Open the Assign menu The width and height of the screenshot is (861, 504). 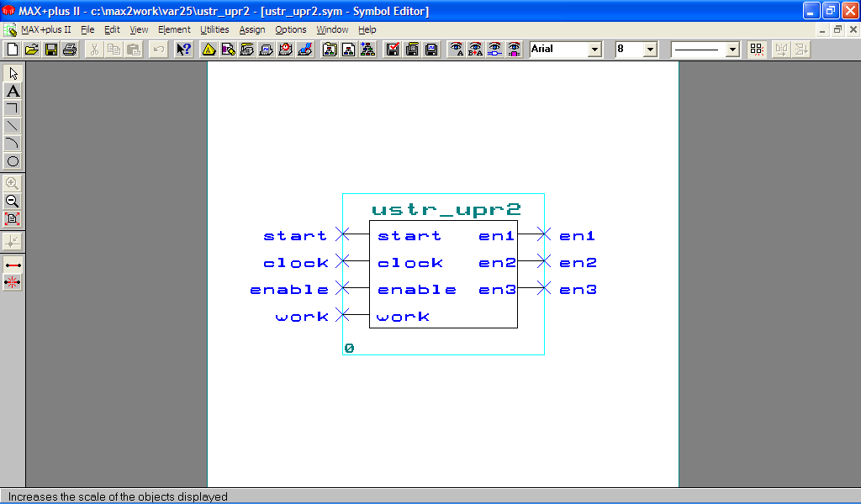(252, 29)
